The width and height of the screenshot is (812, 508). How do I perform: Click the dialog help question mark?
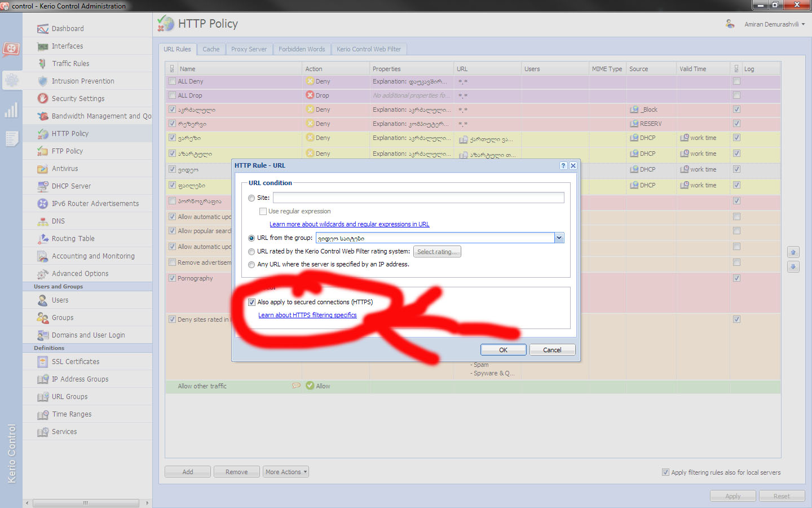[563, 165]
